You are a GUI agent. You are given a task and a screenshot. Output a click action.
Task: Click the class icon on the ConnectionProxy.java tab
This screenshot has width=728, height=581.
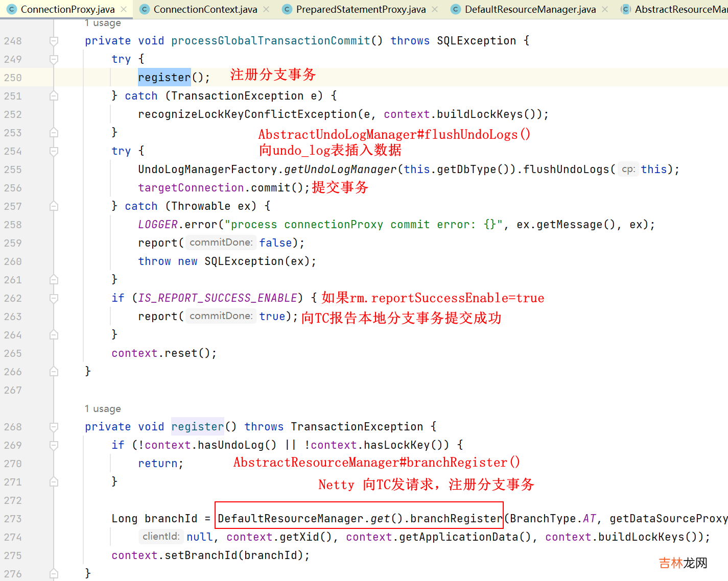[x=12, y=9]
